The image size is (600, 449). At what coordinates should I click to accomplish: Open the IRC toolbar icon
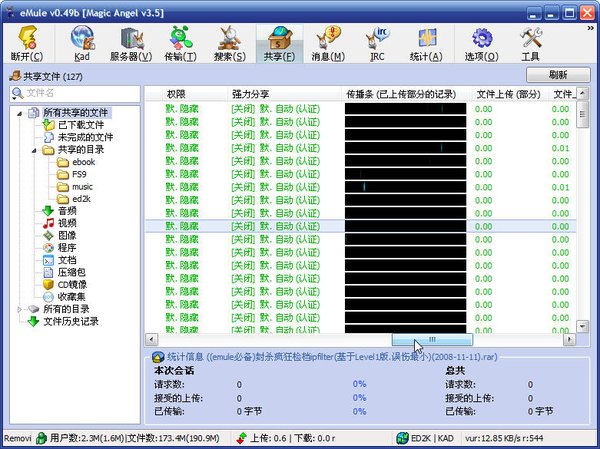point(377,44)
